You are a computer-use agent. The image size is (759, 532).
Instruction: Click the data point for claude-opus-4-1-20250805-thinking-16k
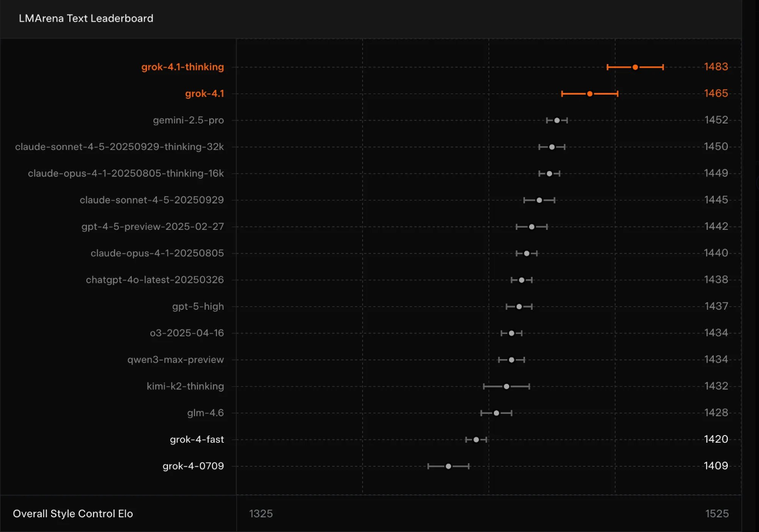549,173
